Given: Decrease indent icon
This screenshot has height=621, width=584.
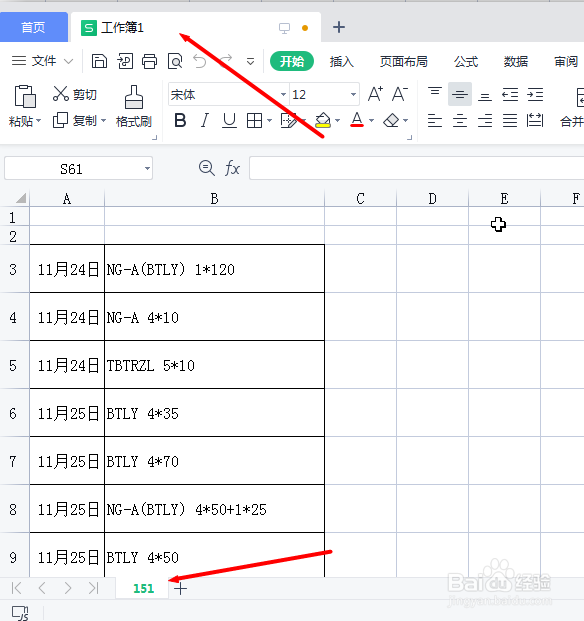Looking at the screenshot, I should point(510,95).
